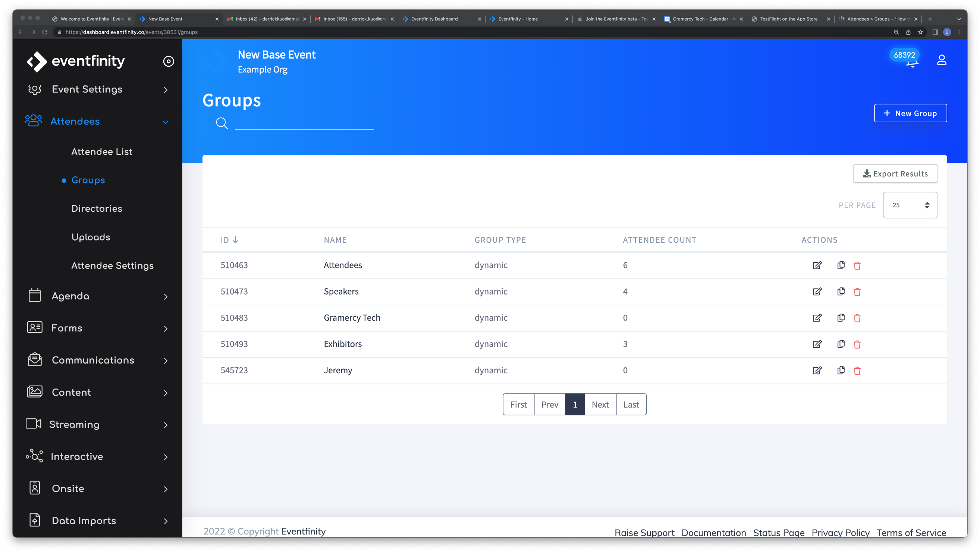Click the New Group button
Image resolution: width=980 pixels, height=553 pixels.
[910, 113]
